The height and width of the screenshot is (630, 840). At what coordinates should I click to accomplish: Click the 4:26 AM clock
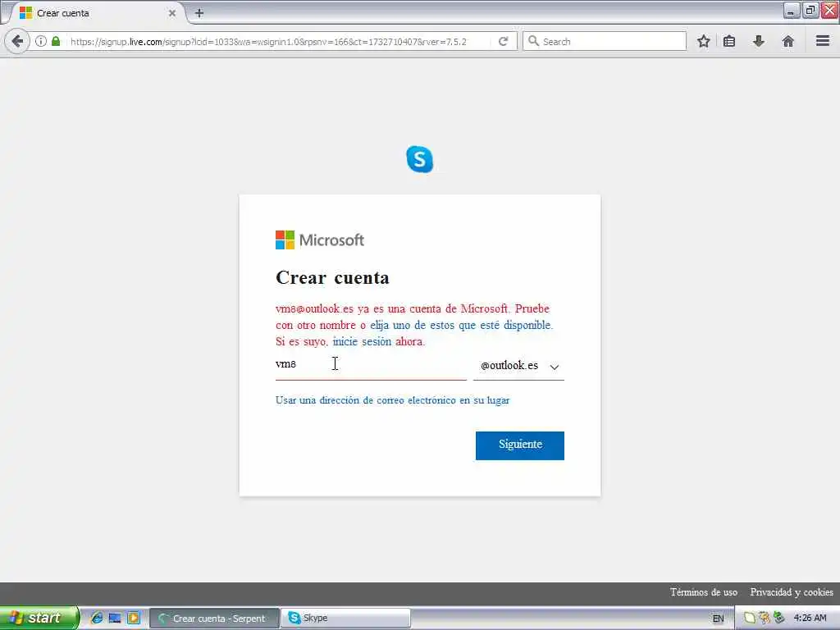[810, 618]
